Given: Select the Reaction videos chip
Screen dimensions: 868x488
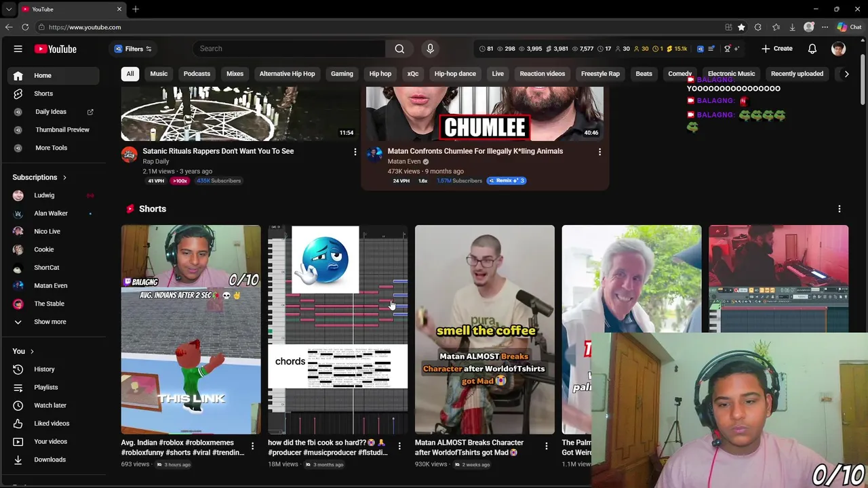Looking at the screenshot, I should 542,74.
